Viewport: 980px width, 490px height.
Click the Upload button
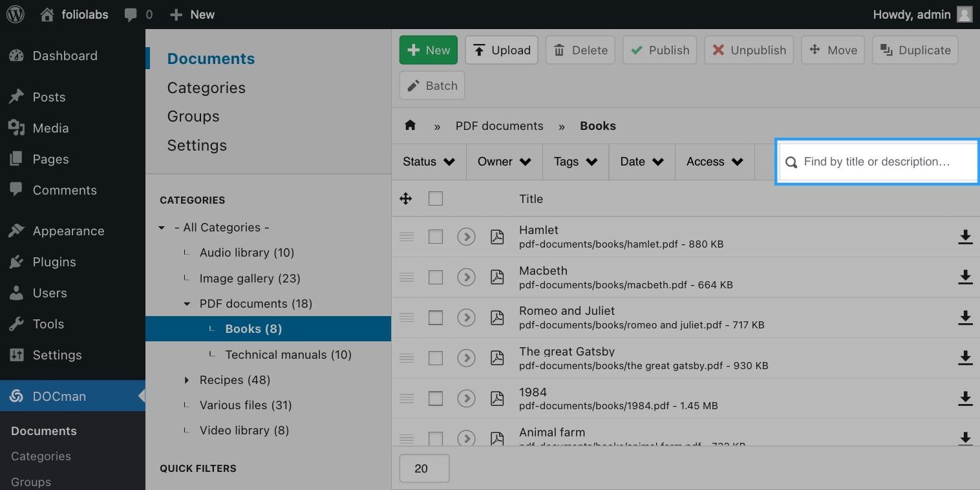coord(502,50)
